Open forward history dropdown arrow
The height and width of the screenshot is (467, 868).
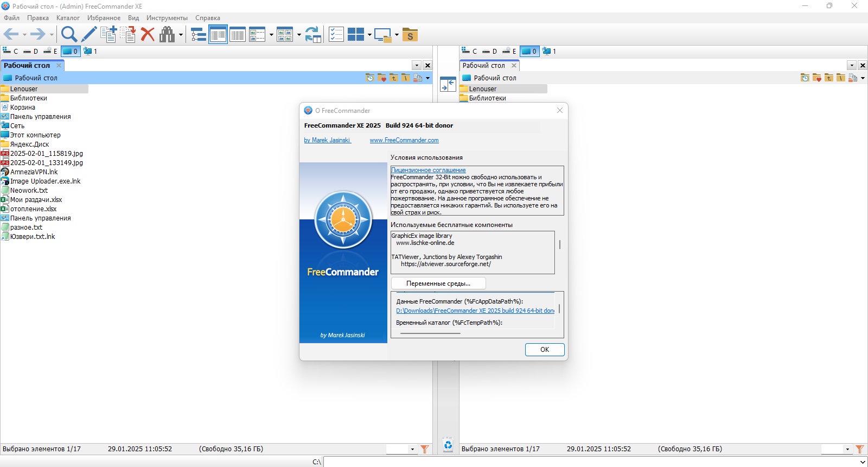click(52, 35)
